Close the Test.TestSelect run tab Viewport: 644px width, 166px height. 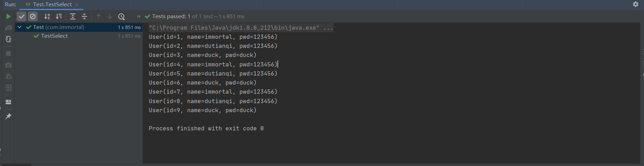point(77,5)
